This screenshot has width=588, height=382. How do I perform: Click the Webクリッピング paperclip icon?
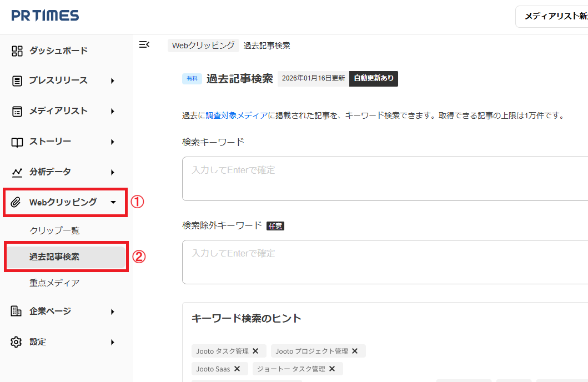point(16,202)
